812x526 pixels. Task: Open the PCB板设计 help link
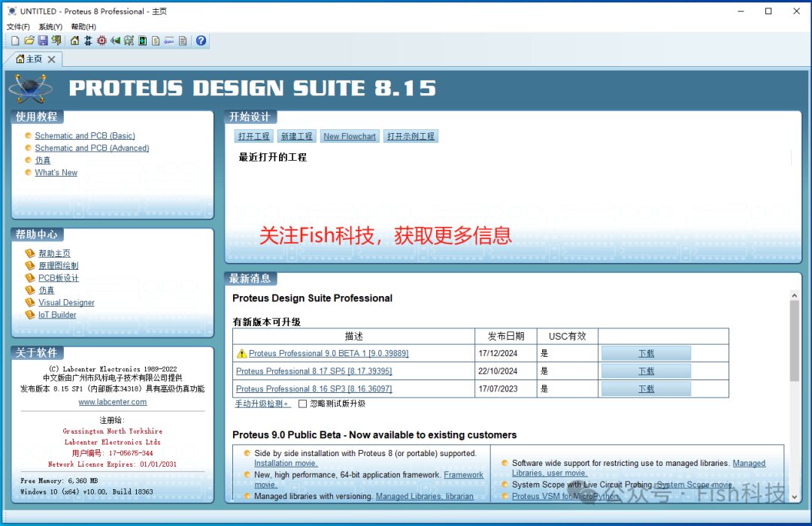coord(59,278)
